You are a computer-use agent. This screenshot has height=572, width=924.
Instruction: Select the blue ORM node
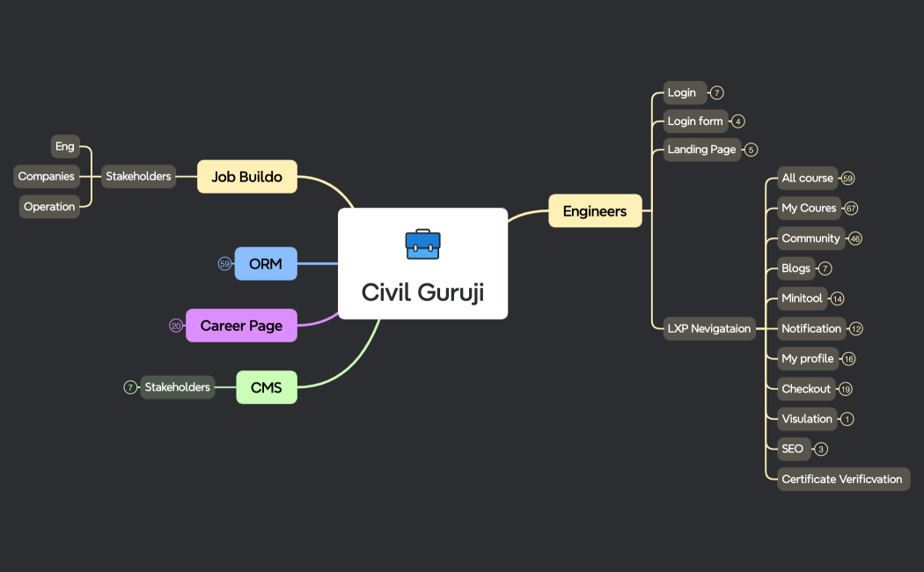point(266,264)
